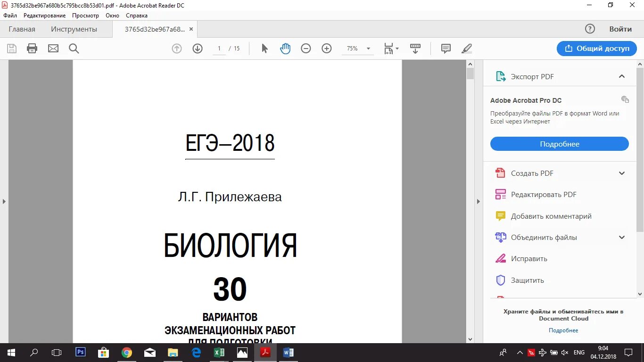Collapse the Экспорт PDF section chevron

(x=622, y=76)
